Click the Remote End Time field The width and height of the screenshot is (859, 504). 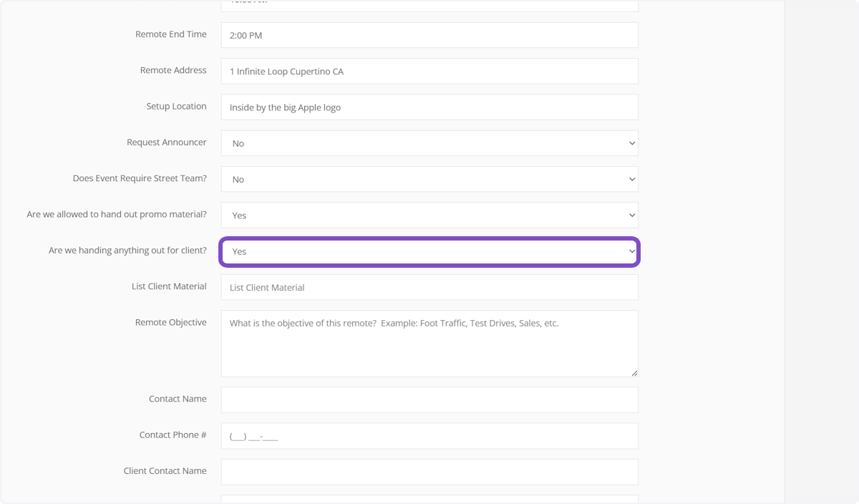[429, 35]
